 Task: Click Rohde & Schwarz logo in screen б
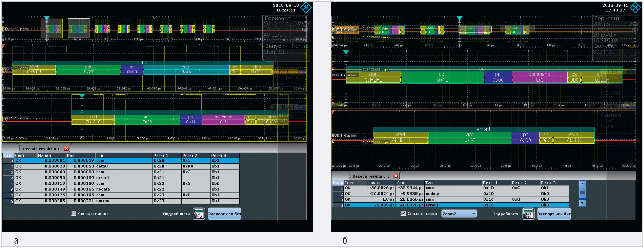[636, 7]
